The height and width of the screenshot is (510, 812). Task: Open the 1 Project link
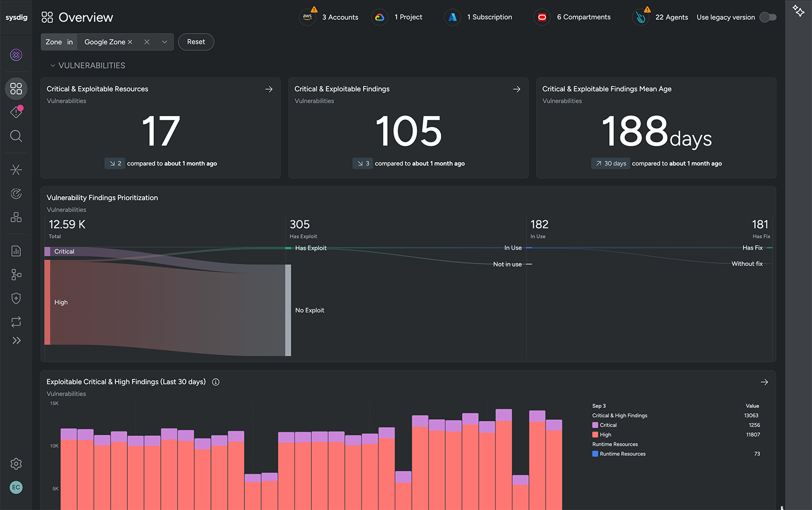(x=408, y=17)
